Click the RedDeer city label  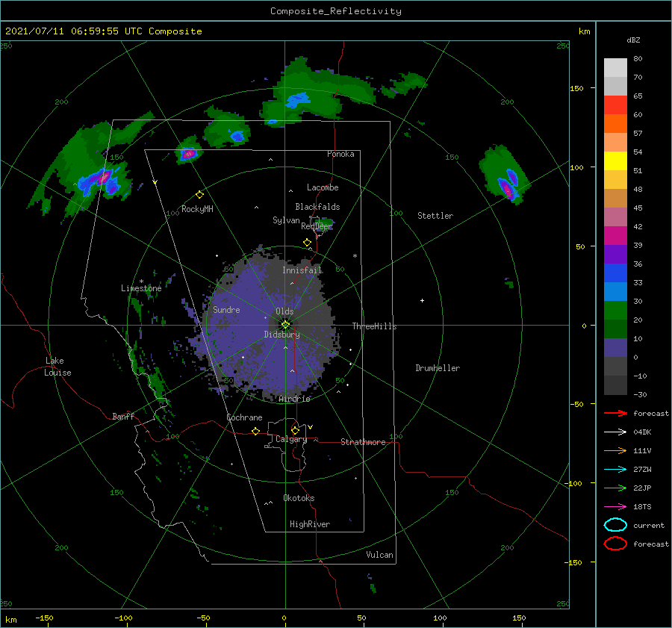click(317, 226)
